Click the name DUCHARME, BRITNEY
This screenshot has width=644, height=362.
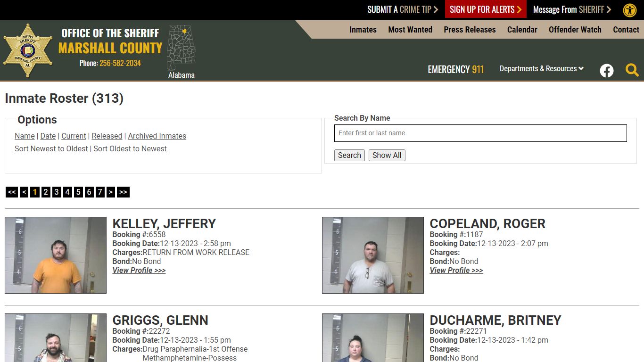pos(495,320)
